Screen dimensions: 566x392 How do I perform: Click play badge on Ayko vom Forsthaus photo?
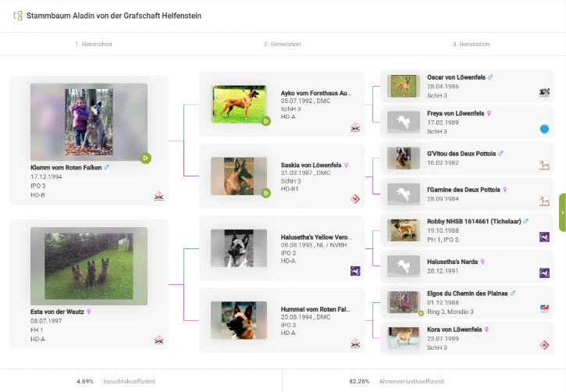point(265,121)
